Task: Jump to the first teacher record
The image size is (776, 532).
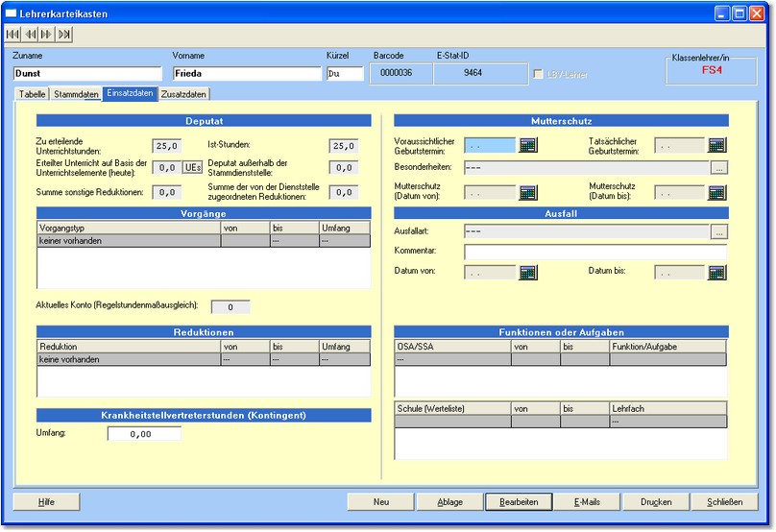Action: click(x=13, y=35)
